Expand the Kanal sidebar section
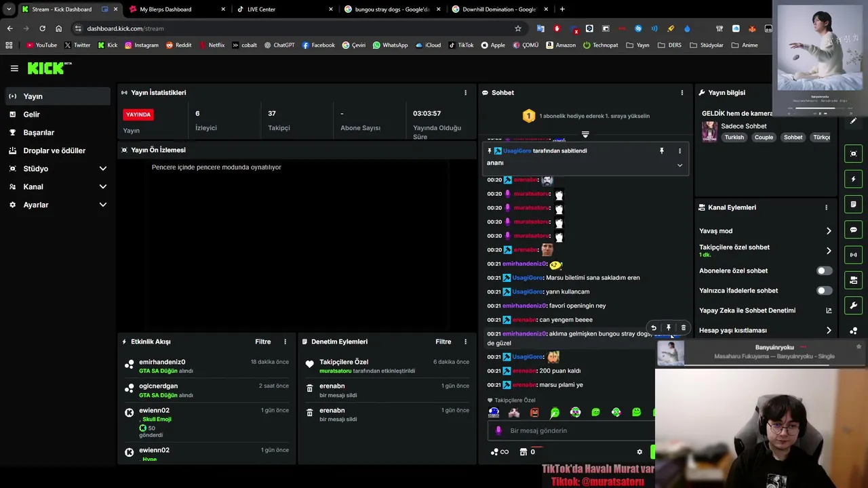The image size is (868, 488). [x=103, y=187]
